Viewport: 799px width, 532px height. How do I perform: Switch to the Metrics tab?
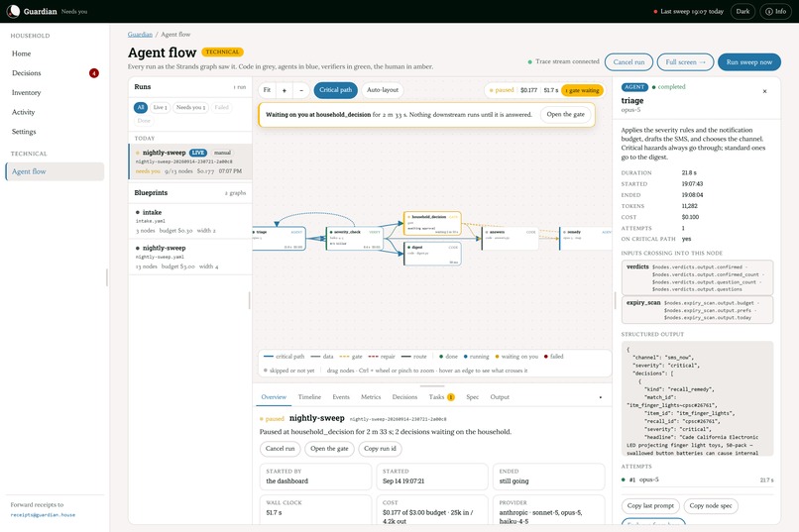coord(371,397)
